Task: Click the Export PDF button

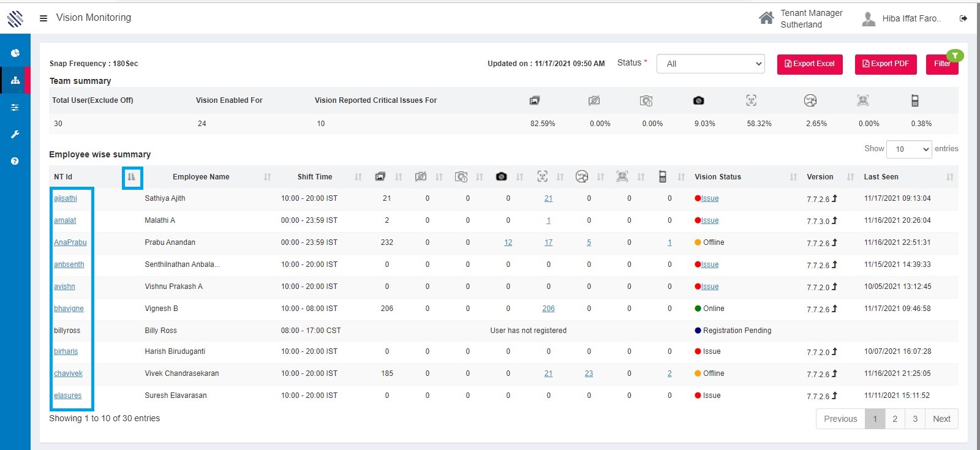Action: (886, 64)
